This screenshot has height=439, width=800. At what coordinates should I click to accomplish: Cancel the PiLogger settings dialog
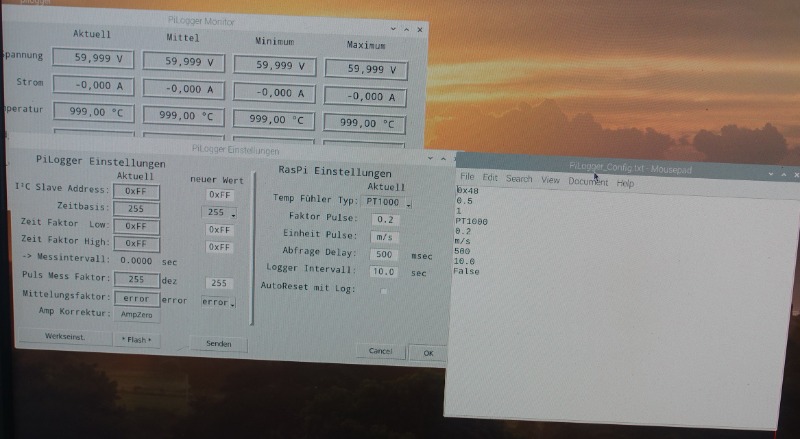(x=380, y=352)
